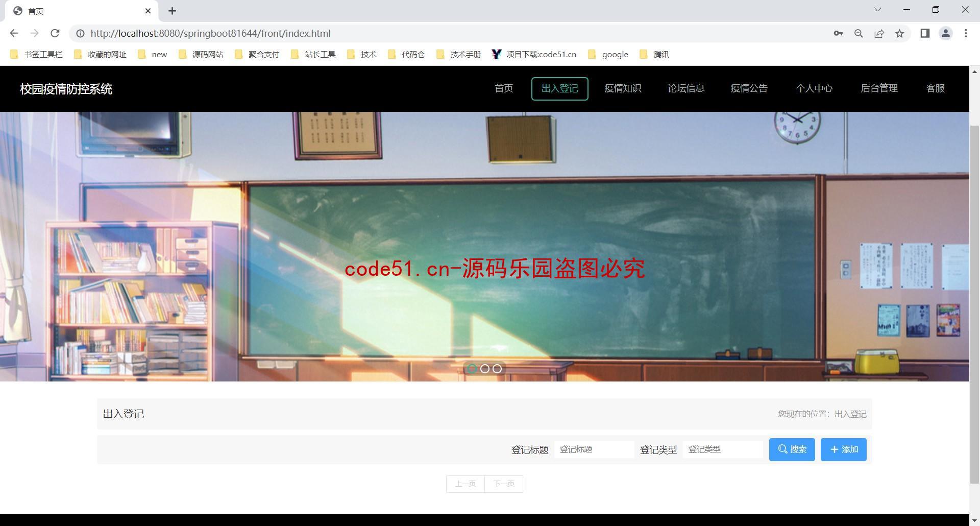This screenshot has height=526, width=980.
Task: Open the 项目下载:code51.cn bookmark
Action: coord(534,54)
